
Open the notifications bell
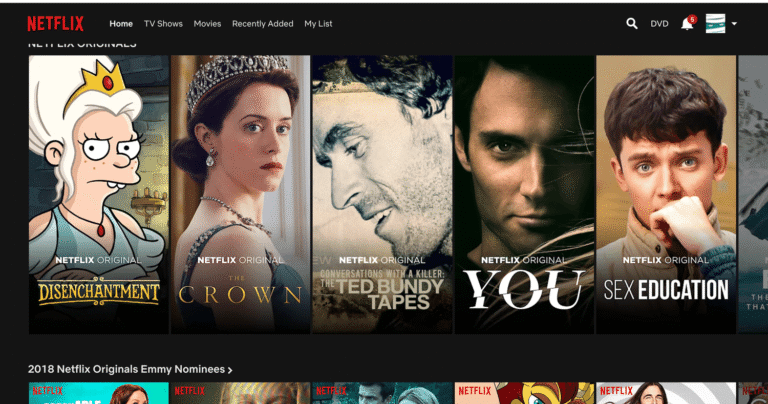click(x=687, y=24)
